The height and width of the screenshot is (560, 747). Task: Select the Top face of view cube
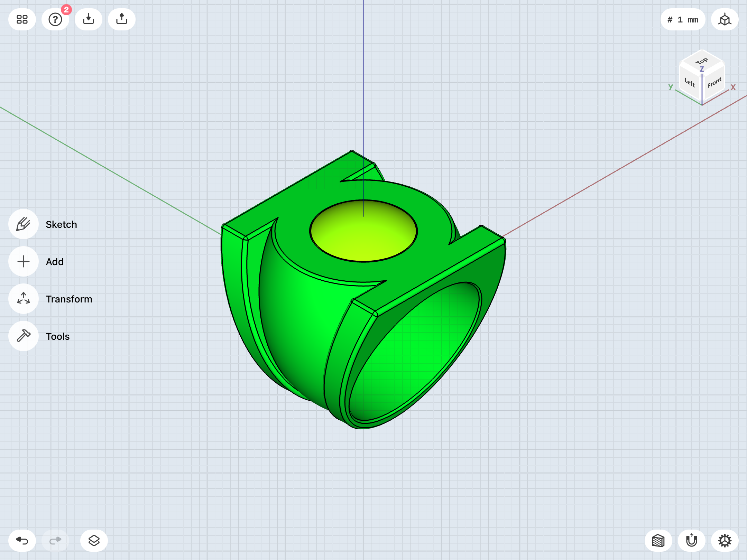(702, 62)
